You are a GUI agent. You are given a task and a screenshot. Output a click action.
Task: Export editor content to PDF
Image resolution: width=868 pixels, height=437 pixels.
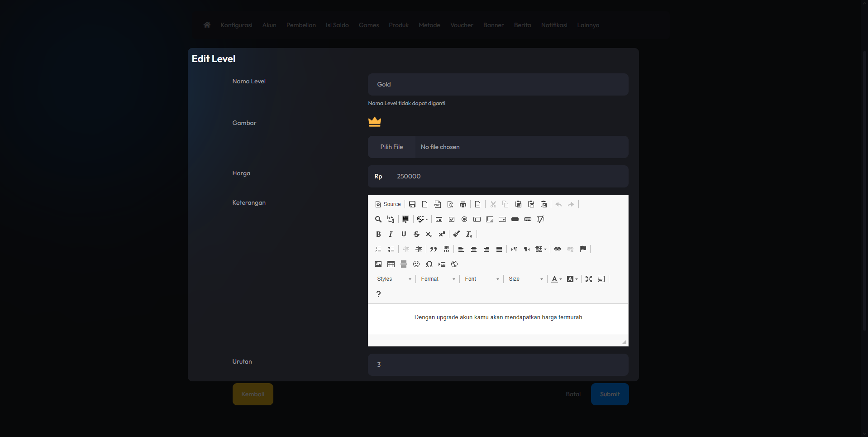tap(437, 204)
